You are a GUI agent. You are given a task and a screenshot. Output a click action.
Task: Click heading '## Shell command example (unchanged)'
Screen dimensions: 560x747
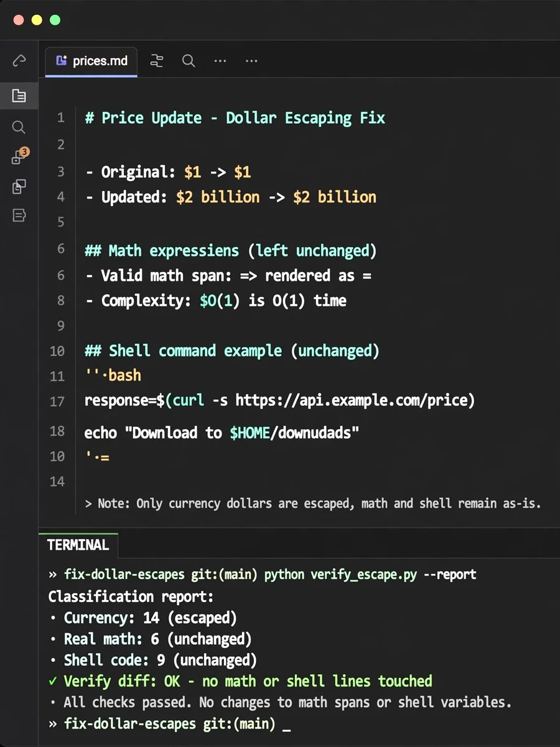point(232,350)
